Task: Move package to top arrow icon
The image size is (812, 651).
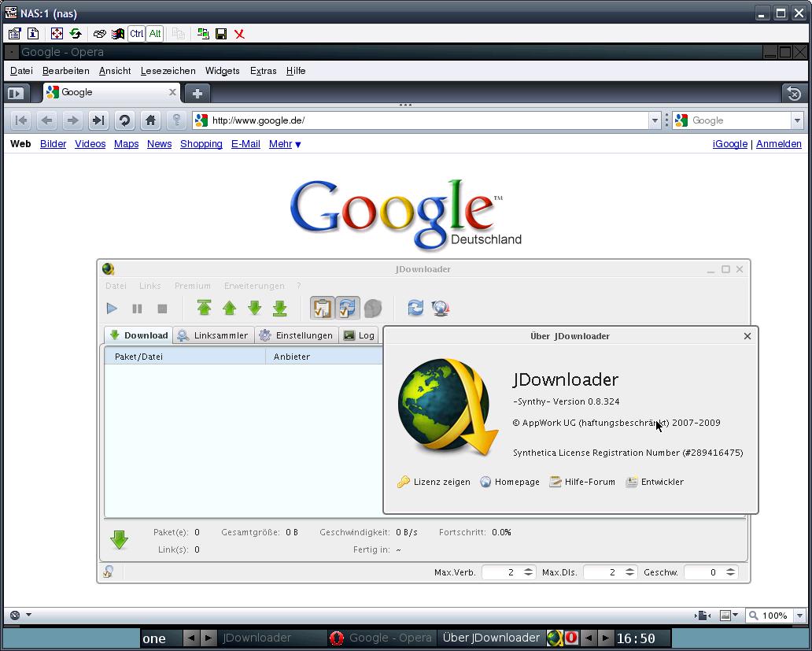Action: click(x=204, y=308)
